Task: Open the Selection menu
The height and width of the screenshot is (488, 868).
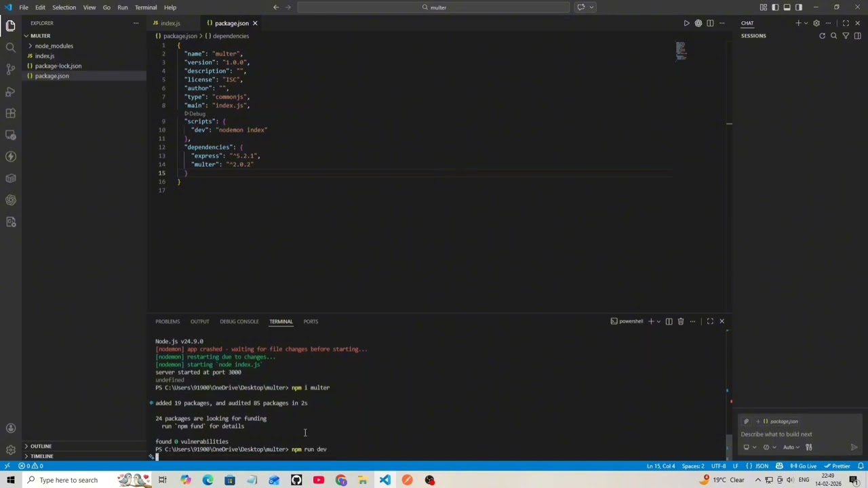Action: pos(64,7)
